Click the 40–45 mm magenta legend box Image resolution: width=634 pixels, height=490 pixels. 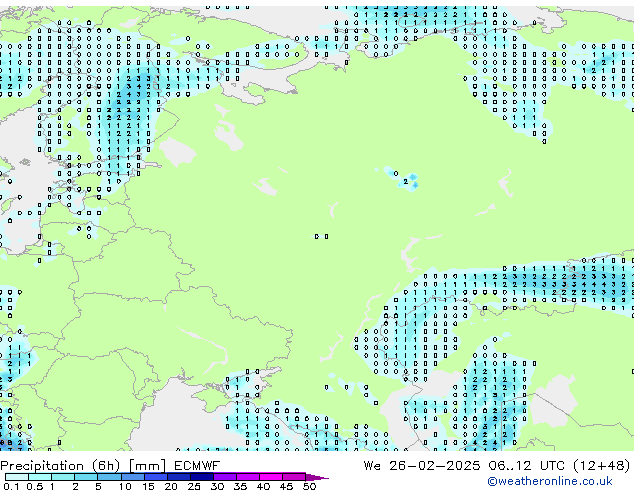tap(271, 477)
